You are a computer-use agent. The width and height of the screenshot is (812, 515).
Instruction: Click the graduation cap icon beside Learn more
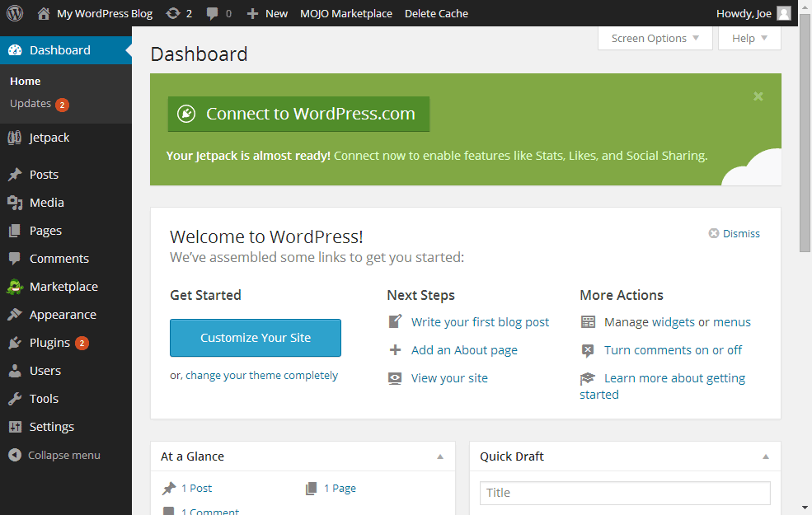click(x=587, y=378)
